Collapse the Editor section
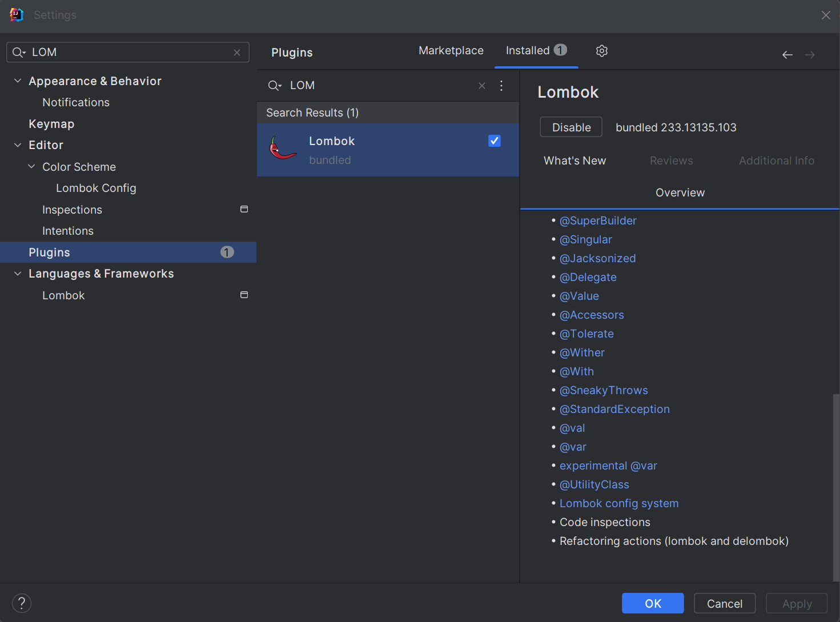The height and width of the screenshot is (622, 840). tap(18, 145)
